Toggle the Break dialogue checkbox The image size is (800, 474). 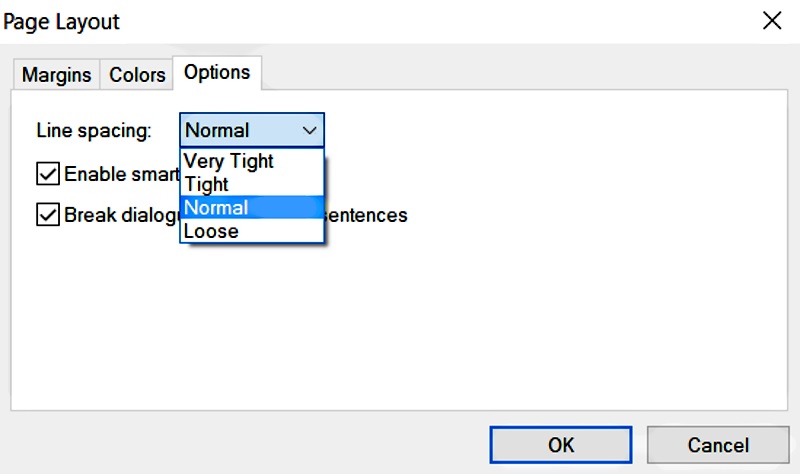(47, 215)
